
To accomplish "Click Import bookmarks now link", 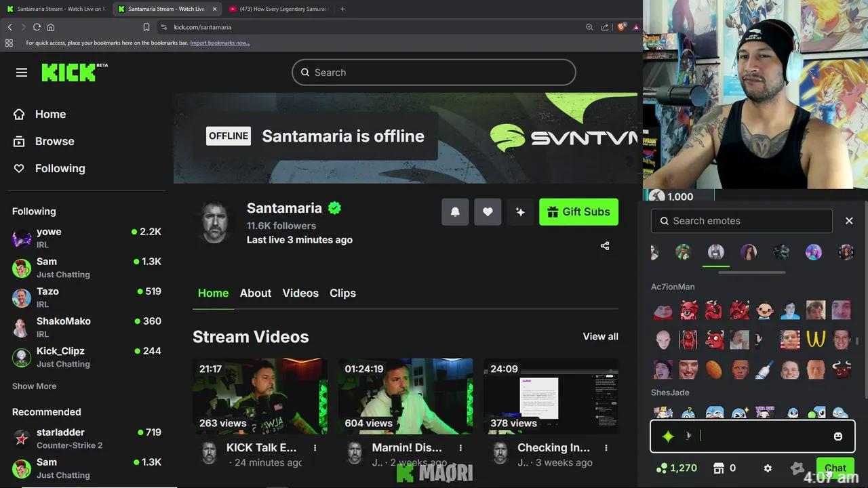I will coord(220,43).
